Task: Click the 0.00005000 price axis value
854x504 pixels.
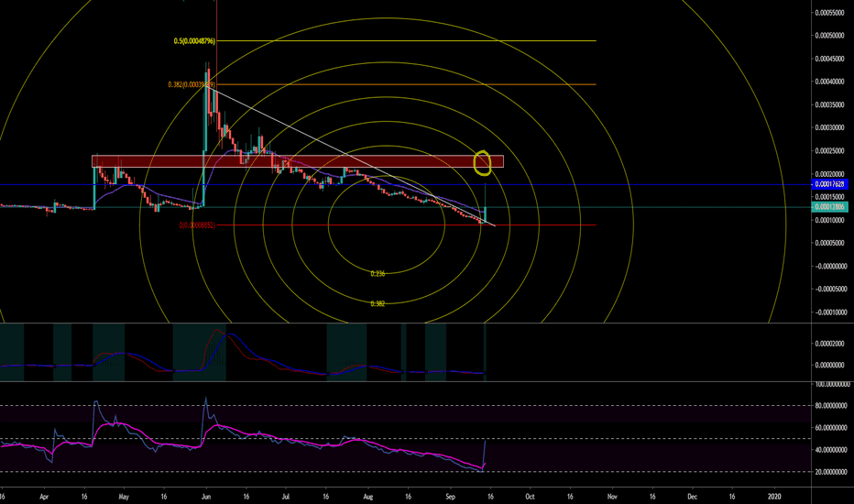Action: (x=830, y=243)
